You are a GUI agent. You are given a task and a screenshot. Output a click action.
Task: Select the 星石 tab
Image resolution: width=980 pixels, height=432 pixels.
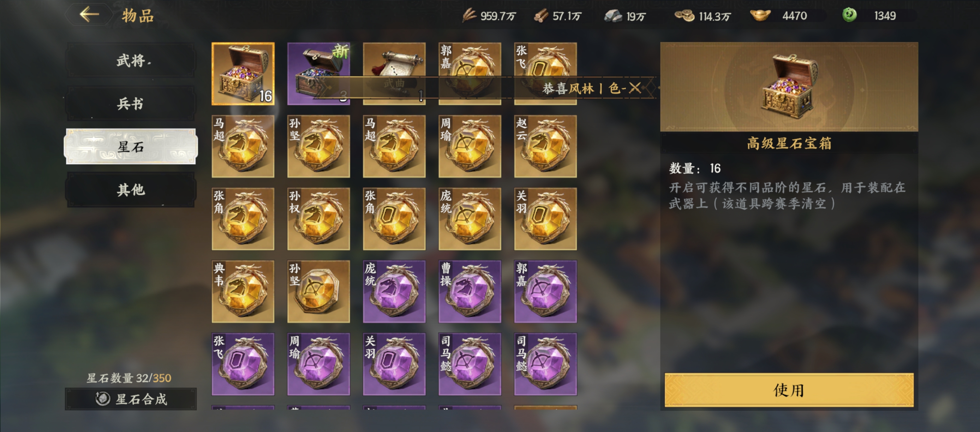pos(131,146)
